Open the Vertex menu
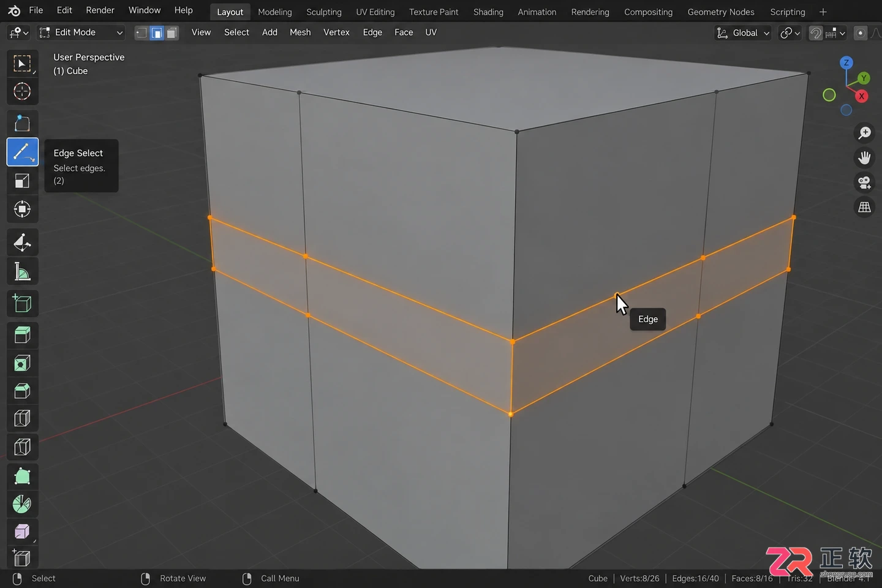The height and width of the screenshot is (588, 882). point(336,32)
